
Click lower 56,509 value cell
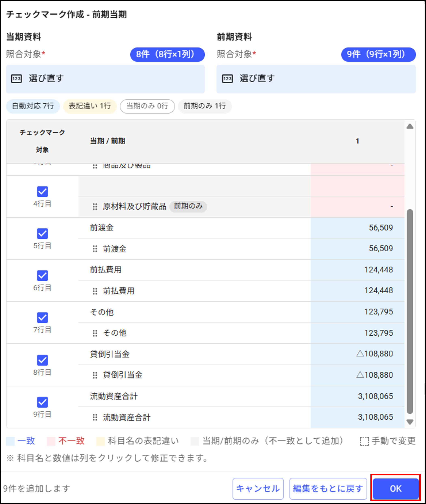(x=357, y=249)
